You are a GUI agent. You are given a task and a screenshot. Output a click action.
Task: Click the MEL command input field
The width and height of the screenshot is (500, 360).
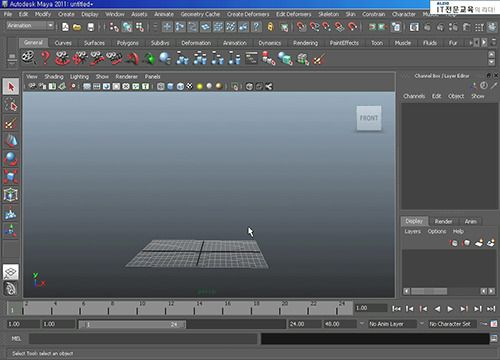coord(143,339)
